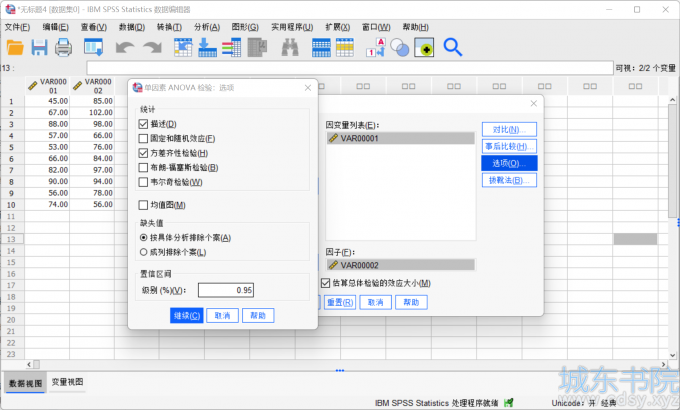Click 取消 button in ANOVA dialog
This screenshot has width=680, height=410.
pyautogui.click(x=376, y=302)
